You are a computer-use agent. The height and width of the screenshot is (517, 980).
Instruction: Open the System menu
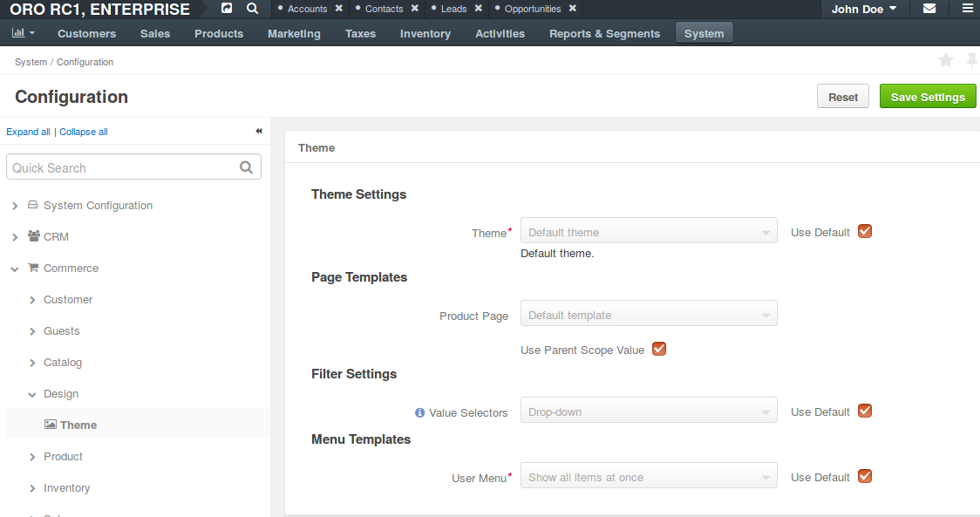coord(704,33)
